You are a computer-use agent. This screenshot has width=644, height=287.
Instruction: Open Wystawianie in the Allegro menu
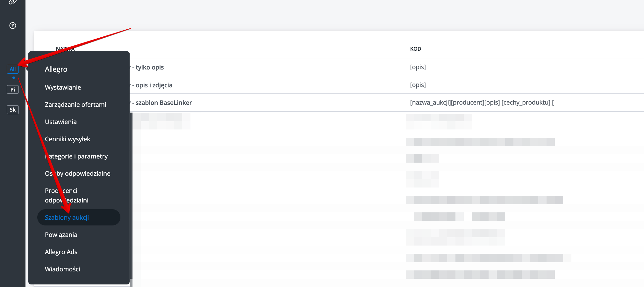coord(63,87)
